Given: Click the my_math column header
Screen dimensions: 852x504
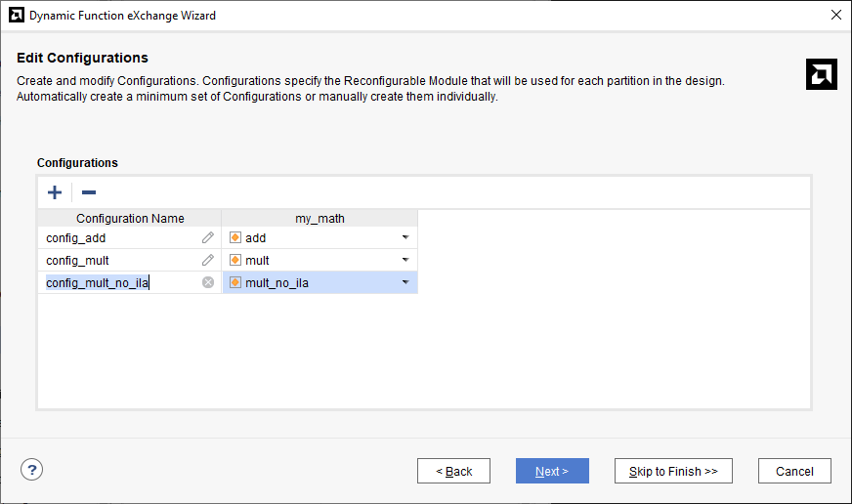Looking at the screenshot, I should (x=319, y=219).
